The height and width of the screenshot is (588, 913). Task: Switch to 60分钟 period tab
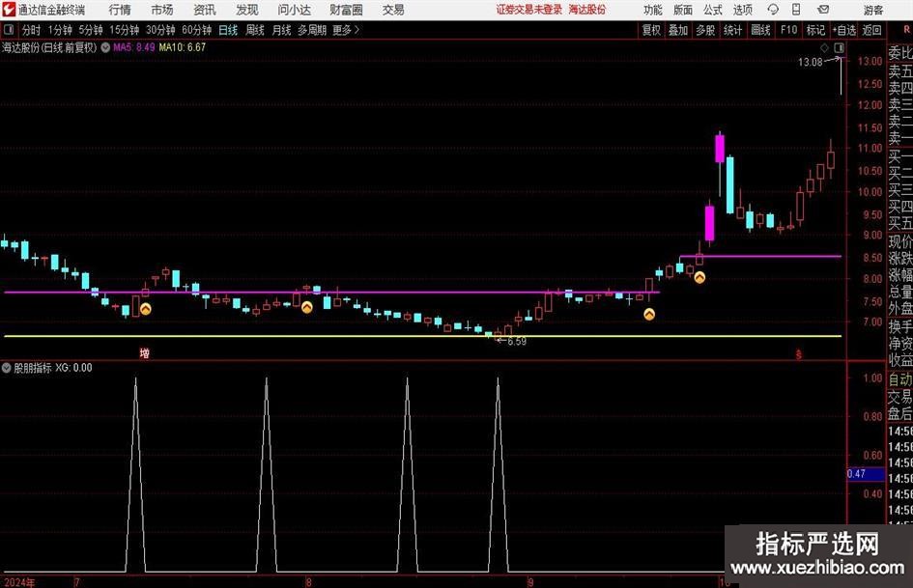196,30
